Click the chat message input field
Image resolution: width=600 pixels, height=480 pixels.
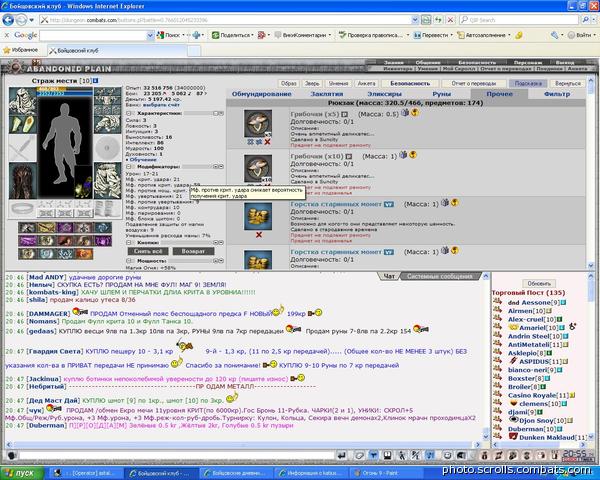point(177,456)
